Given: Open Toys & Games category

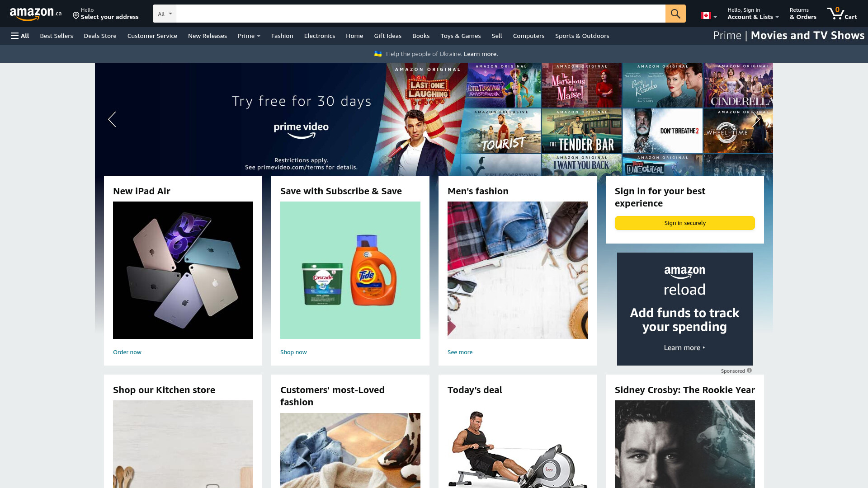Looking at the screenshot, I should coord(461,36).
